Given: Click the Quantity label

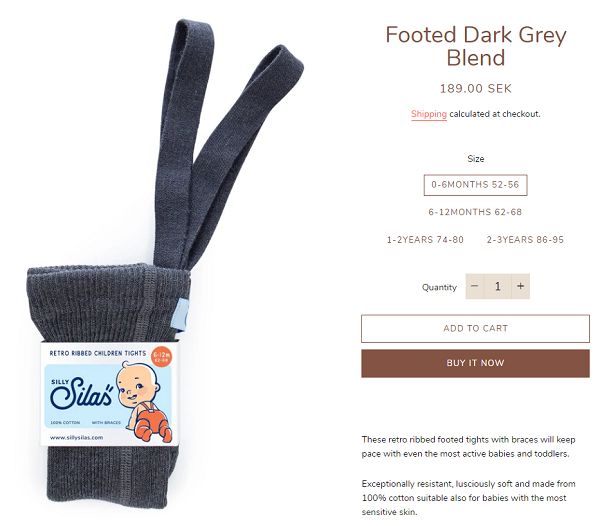Looking at the screenshot, I should click(439, 287).
